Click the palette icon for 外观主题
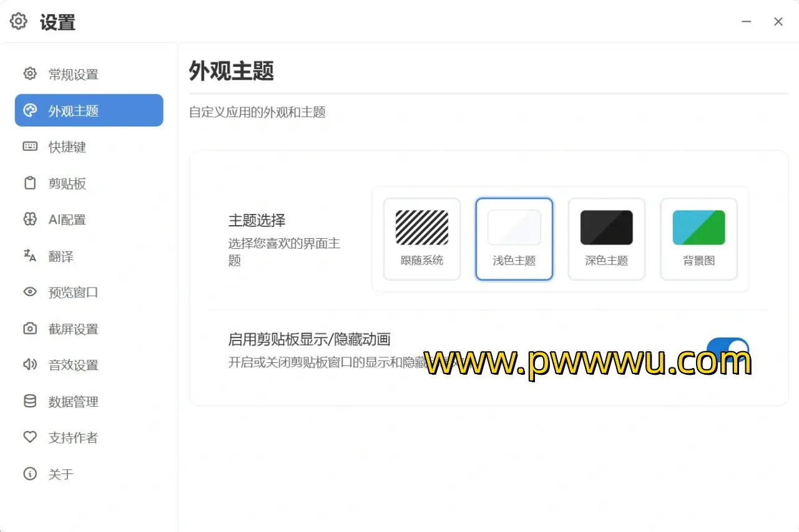Viewport: 799px width, 532px height. tap(30, 111)
